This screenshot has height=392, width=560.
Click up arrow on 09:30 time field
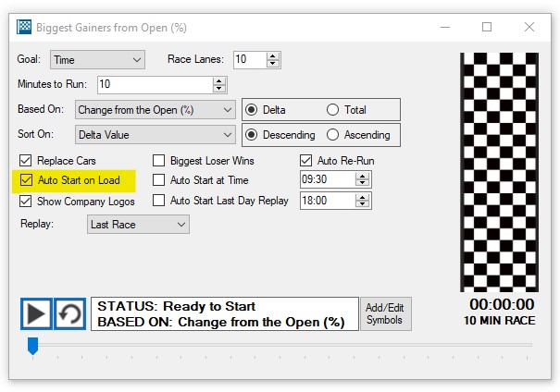click(x=364, y=176)
